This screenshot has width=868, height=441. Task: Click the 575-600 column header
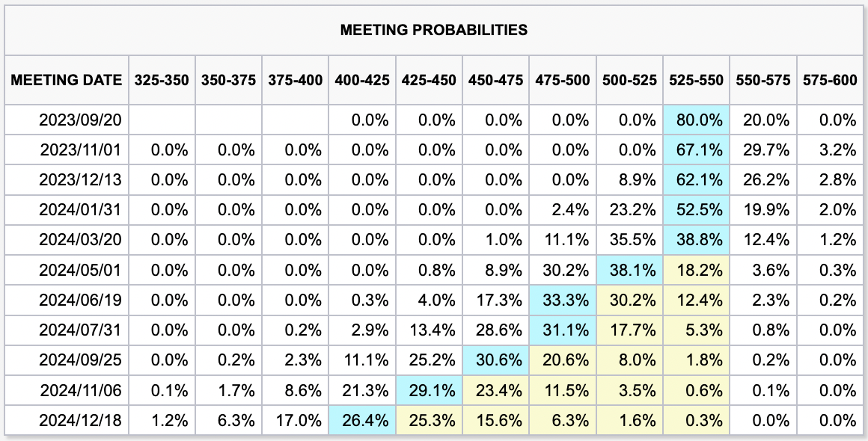[830, 79]
